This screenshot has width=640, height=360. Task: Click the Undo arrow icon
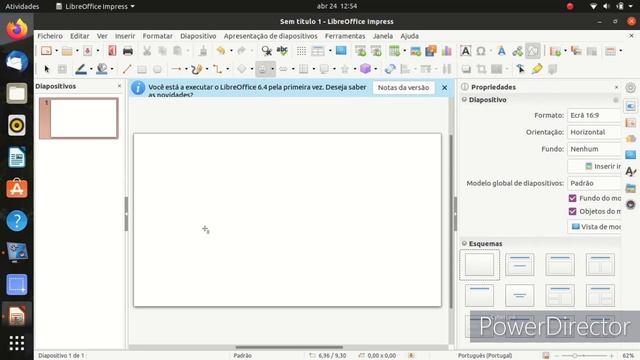click(221, 51)
